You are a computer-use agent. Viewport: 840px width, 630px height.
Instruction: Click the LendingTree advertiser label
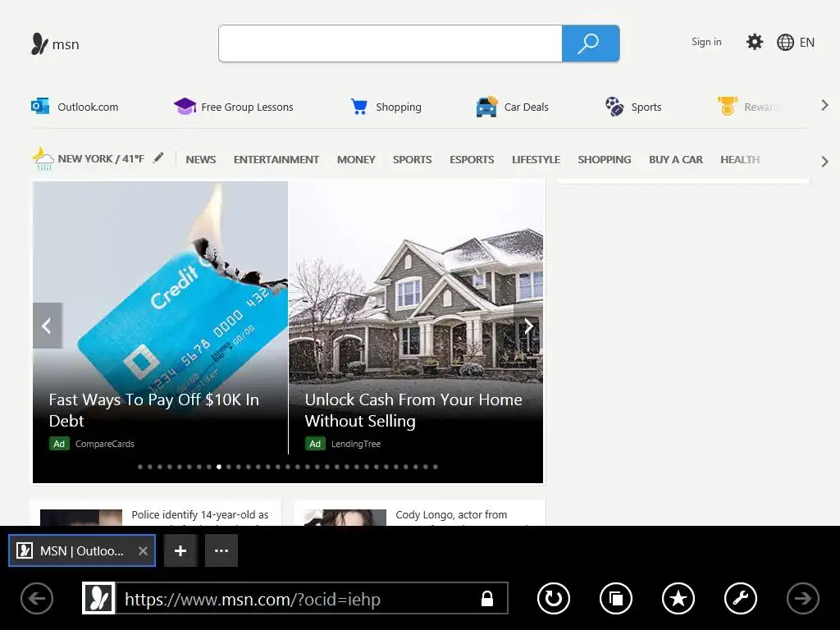pyautogui.click(x=356, y=444)
